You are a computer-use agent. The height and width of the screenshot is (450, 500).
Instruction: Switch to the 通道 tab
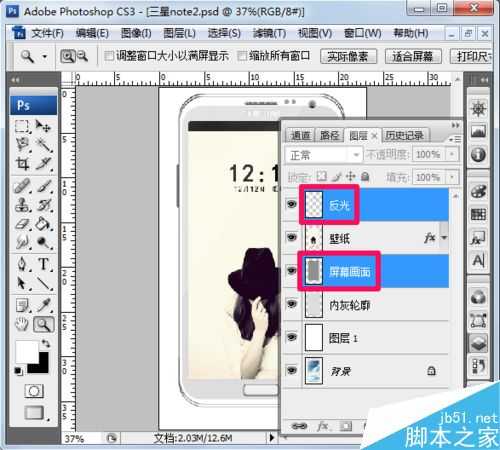click(x=300, y=135)
